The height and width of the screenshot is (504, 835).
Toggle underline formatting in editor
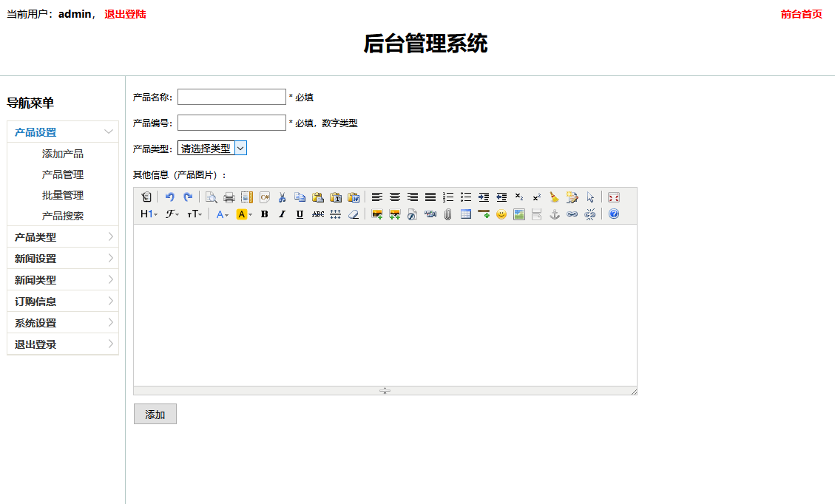[x=300, y=214]
